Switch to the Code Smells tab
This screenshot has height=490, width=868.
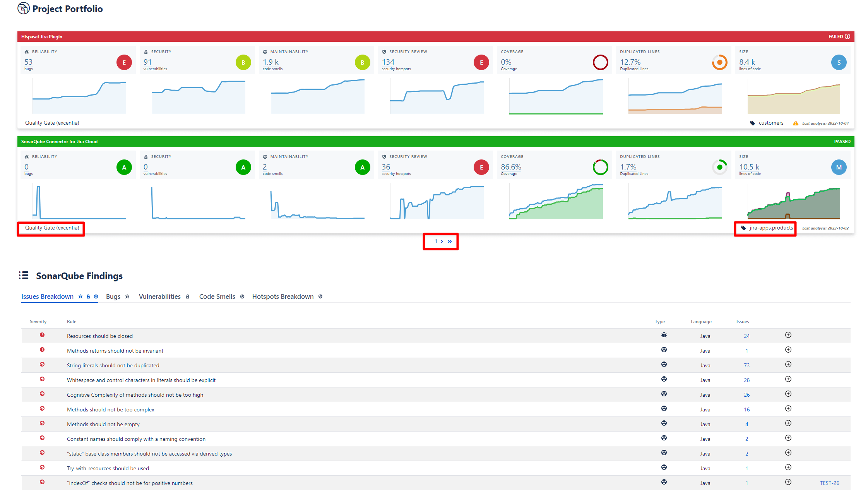(x=222, y=296)
